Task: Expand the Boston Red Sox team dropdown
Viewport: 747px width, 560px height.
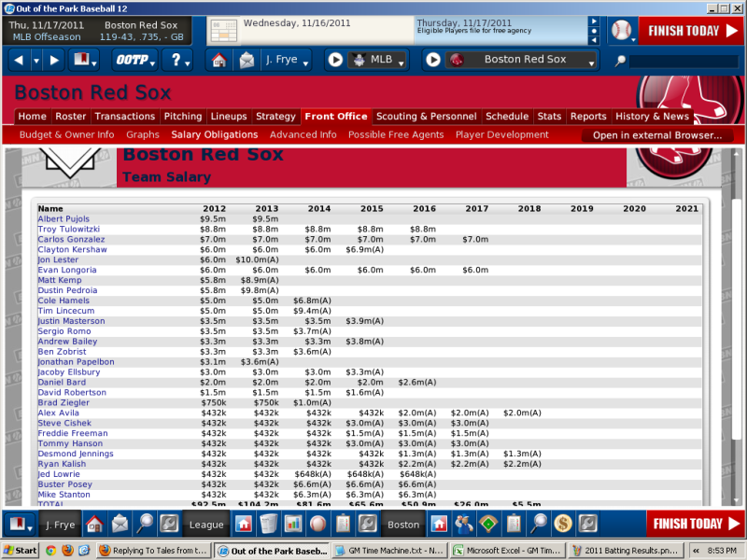Action: (x=522, y=60)
